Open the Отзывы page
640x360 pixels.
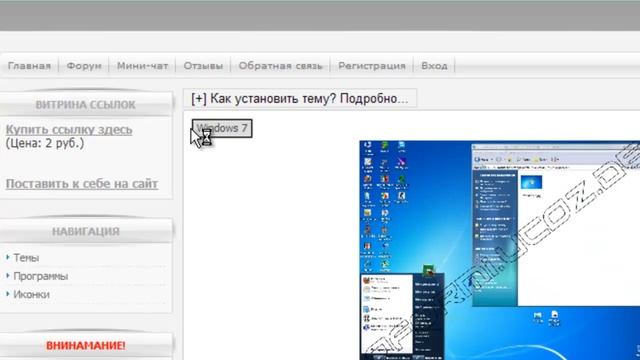pyautogui.click(x=203, y=66)
